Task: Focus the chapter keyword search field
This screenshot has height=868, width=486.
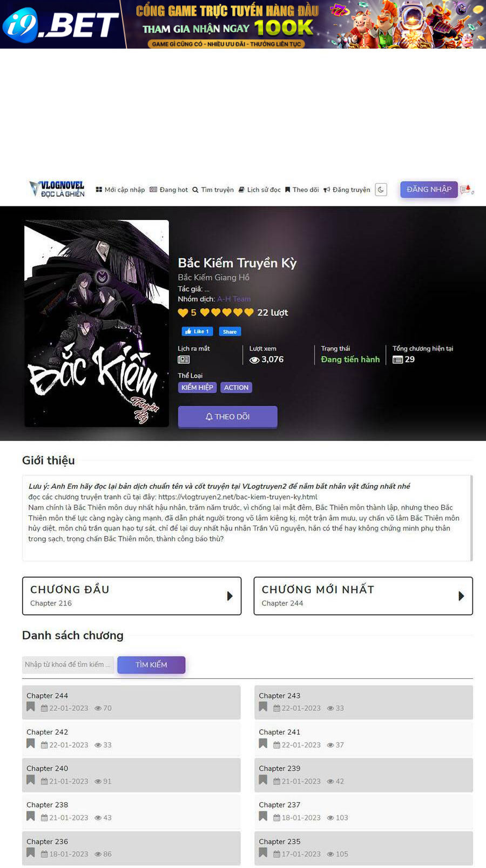Action: click(x=68, y=664)
